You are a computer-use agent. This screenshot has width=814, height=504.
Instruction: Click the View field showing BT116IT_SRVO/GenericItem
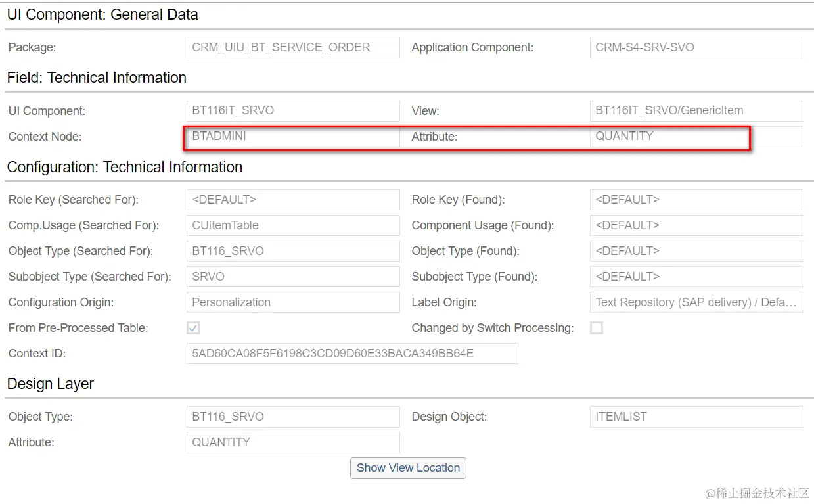(696, 111)
